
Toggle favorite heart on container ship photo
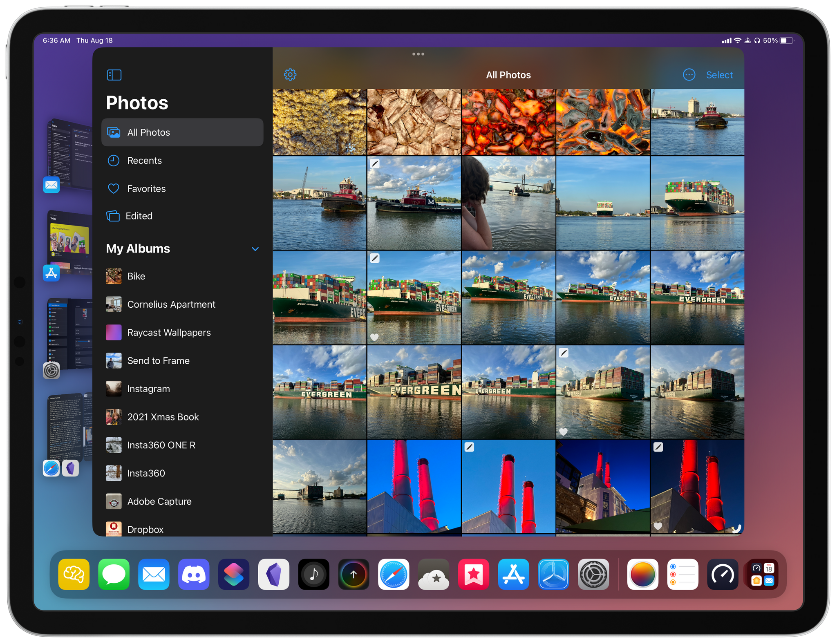375,335
